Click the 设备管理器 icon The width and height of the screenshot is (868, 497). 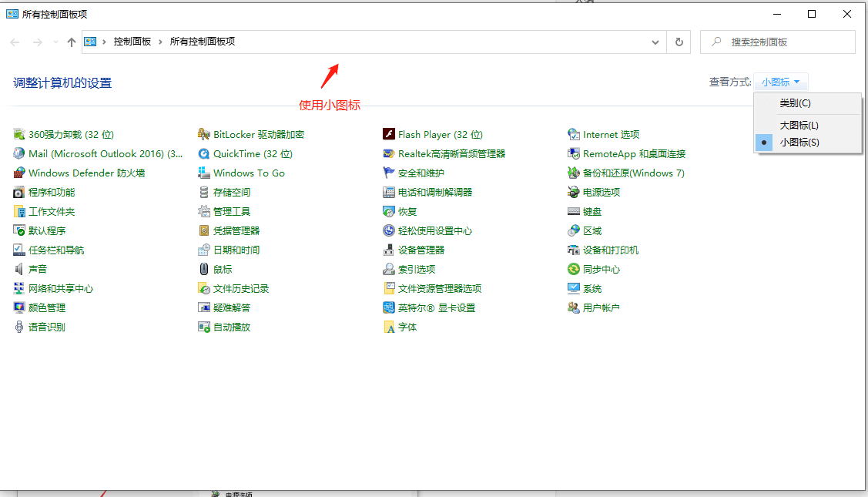click(x=389, y=250)
